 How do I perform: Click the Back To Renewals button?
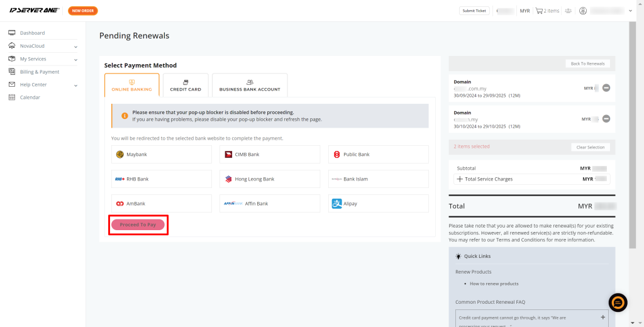(x=588, y=64)
